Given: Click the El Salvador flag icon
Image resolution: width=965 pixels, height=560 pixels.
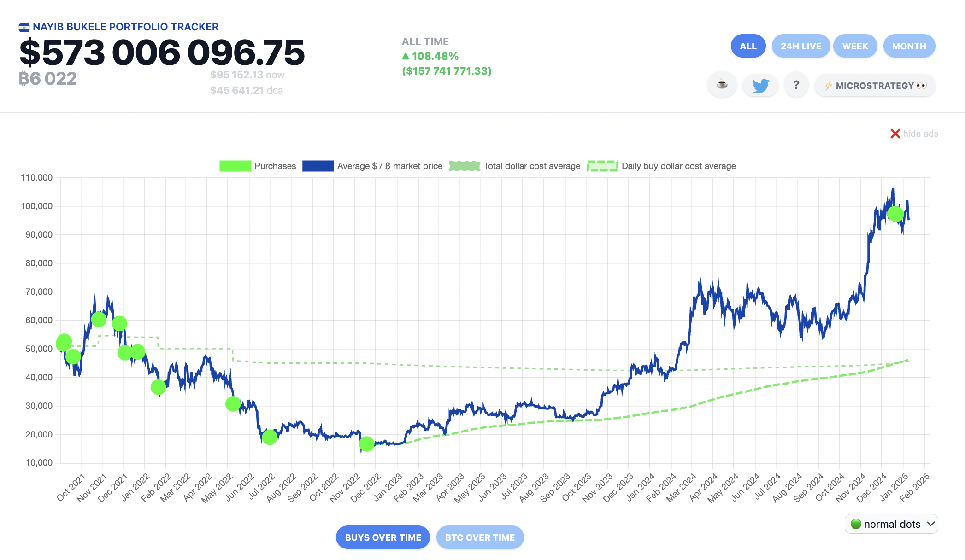Looking at the screenshot, I should click(x=24, y=27).
